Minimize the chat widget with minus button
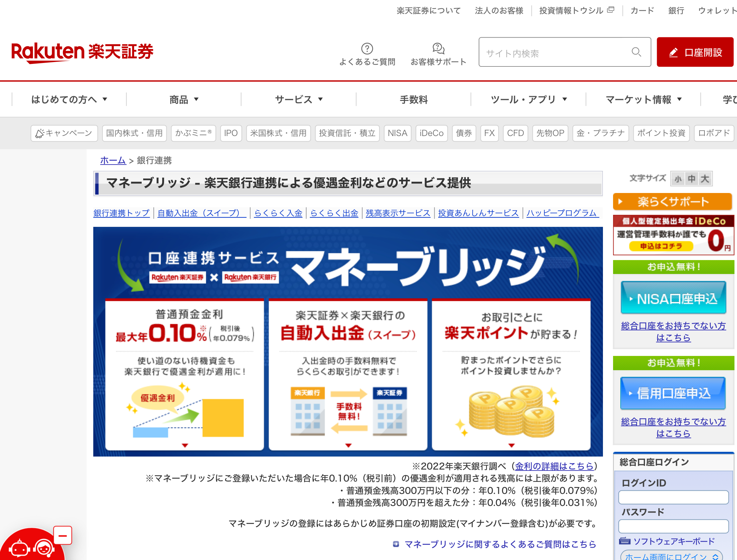 (x=63, y=536)
